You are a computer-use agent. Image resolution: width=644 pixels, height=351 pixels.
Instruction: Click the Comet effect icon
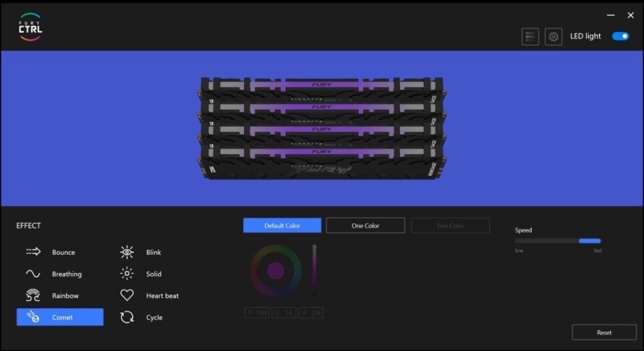[x=33, y=317]
